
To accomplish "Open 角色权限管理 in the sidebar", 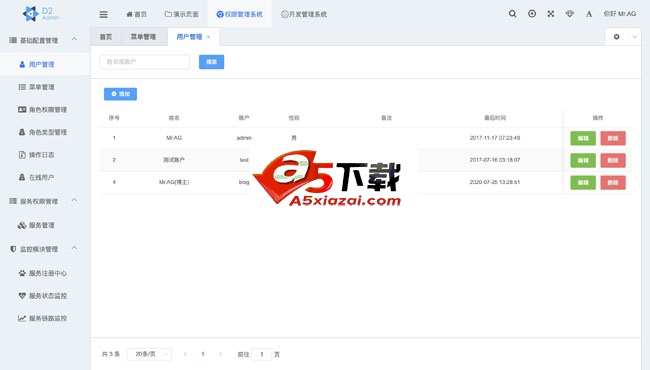I will (45, 109).
